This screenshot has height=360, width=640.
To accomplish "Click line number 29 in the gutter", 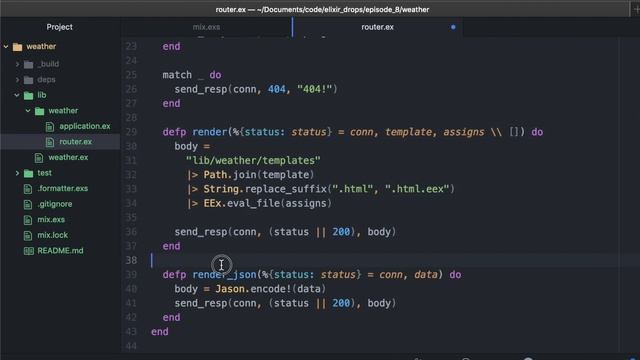I will coord(131,132).
